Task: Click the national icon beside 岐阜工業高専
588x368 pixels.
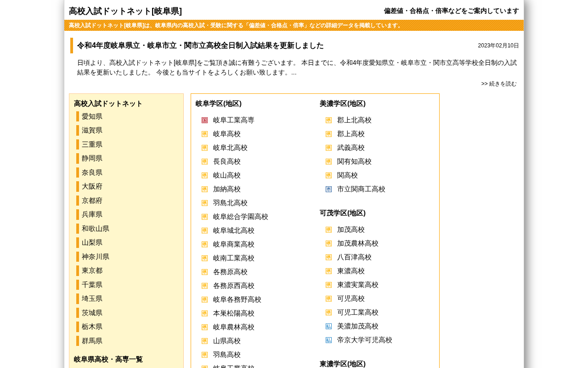Action: click(204, 120)
